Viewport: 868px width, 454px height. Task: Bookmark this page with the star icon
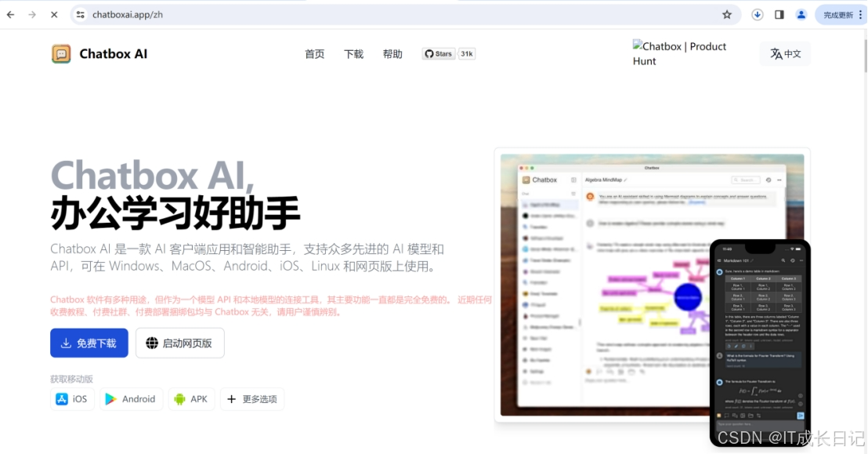[x=727, y=15]
